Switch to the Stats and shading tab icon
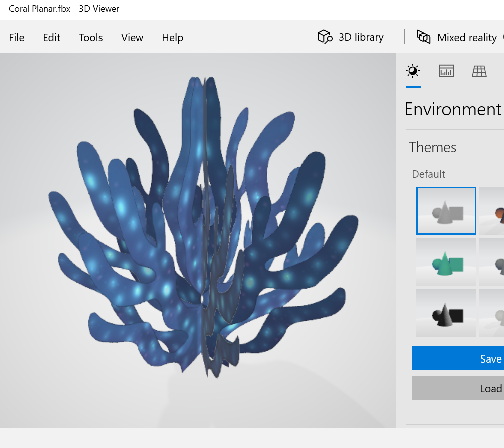The image size is (504, 448). (x=446, y=71)
